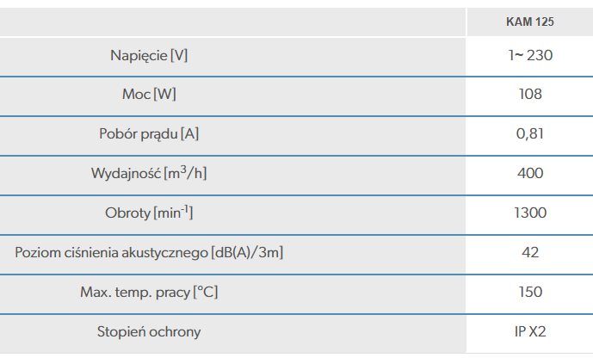Click the 108 power value
The height and width of the screenshot is (364, 593).
530,94
